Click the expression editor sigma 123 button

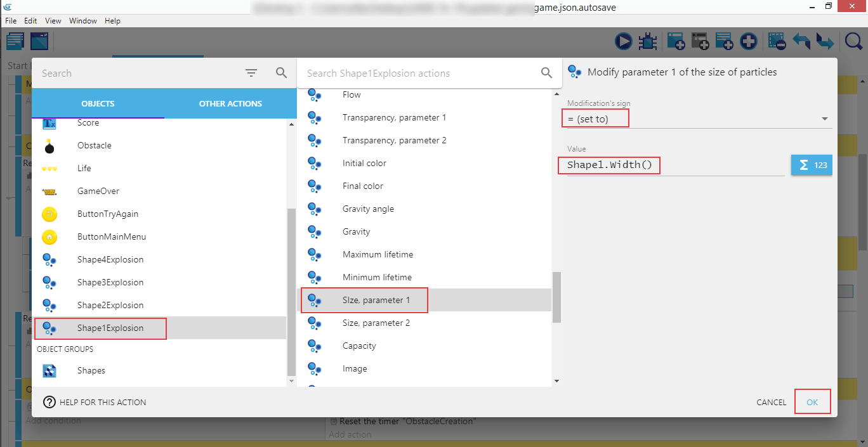(x=812, y=165)
